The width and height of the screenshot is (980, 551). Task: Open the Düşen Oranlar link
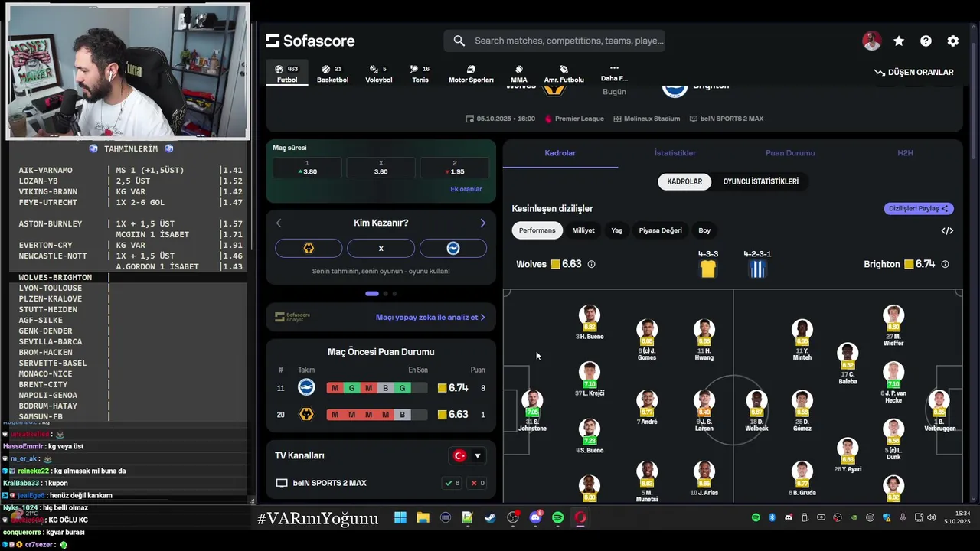[914, 72]
